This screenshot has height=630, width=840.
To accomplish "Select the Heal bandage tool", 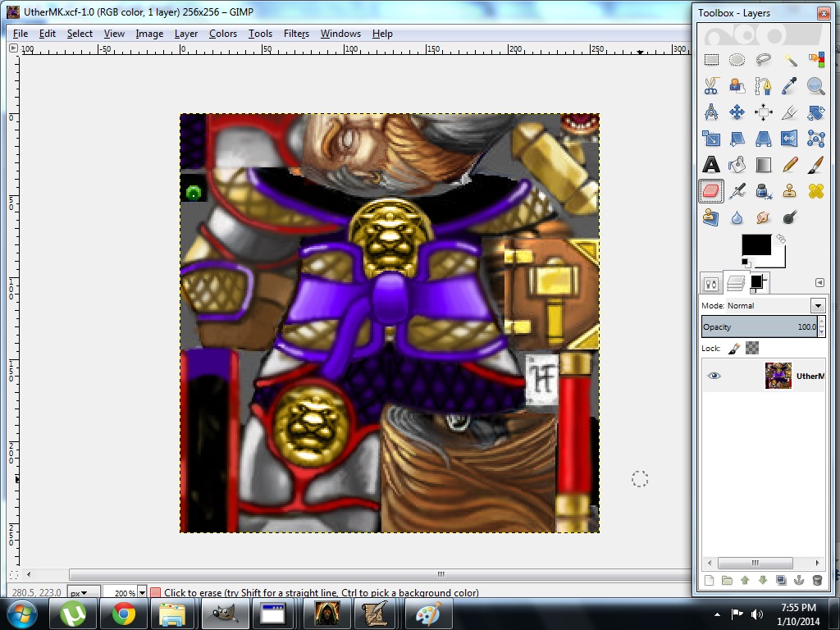I will coord(816,190).
